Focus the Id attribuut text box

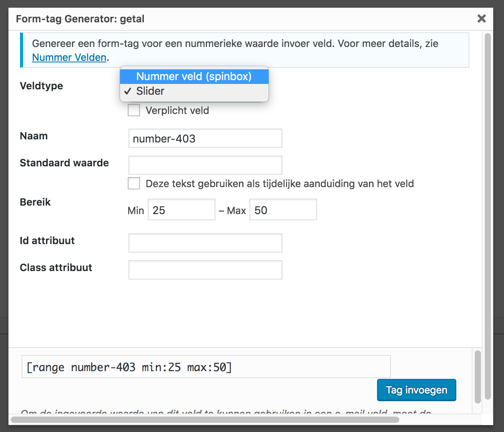click(205, 243)
